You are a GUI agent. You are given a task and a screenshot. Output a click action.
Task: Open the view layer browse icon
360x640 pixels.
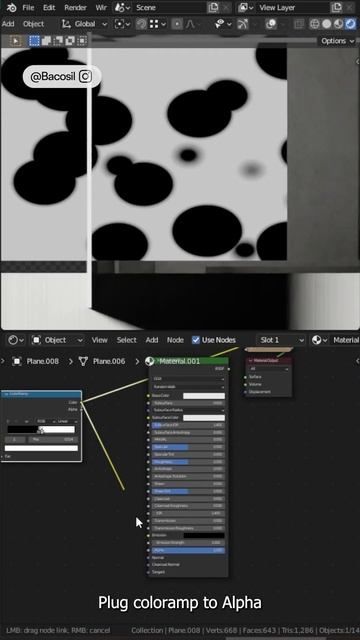click(x=246, y=7)
